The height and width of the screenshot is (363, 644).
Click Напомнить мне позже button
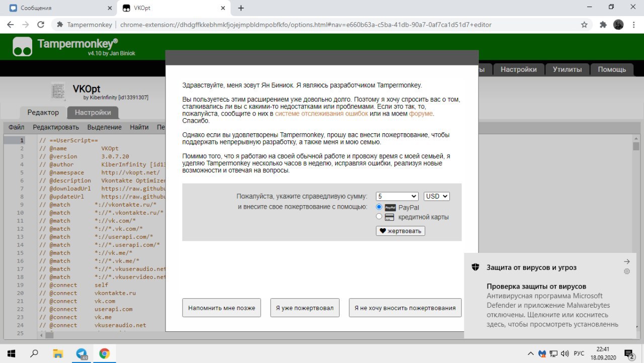point(221,308)
